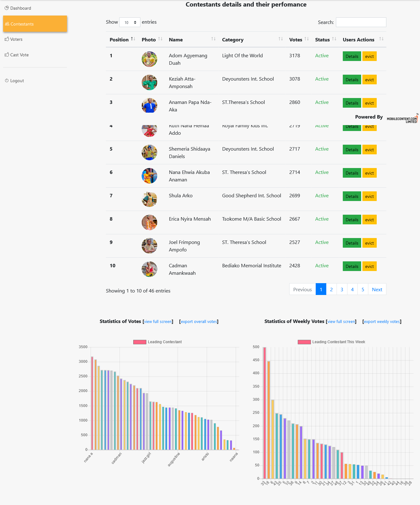Go to page 3 of results
The image size is (420, 505).
click(x=342, y=289)
